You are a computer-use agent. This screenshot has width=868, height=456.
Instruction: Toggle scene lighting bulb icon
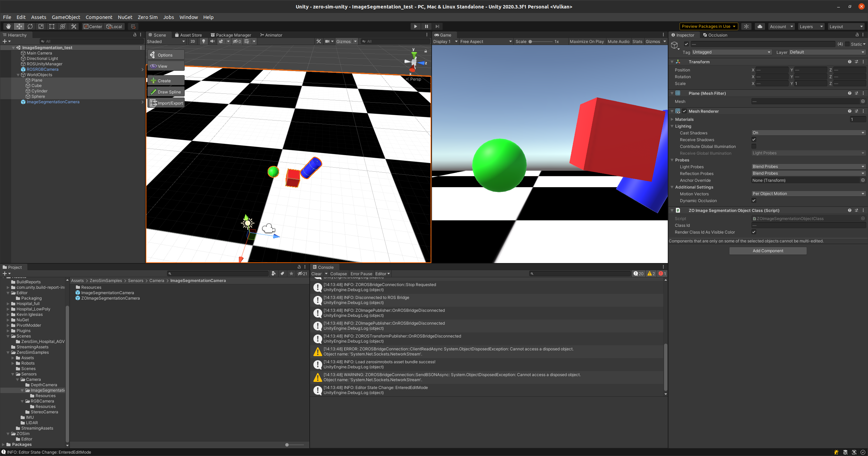pos(203,41)
